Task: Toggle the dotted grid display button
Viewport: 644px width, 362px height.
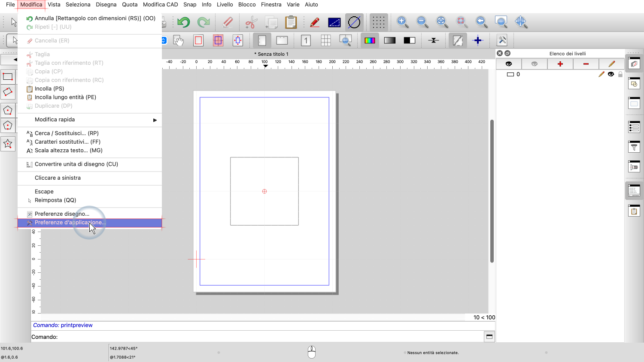Action: [378, 22]
